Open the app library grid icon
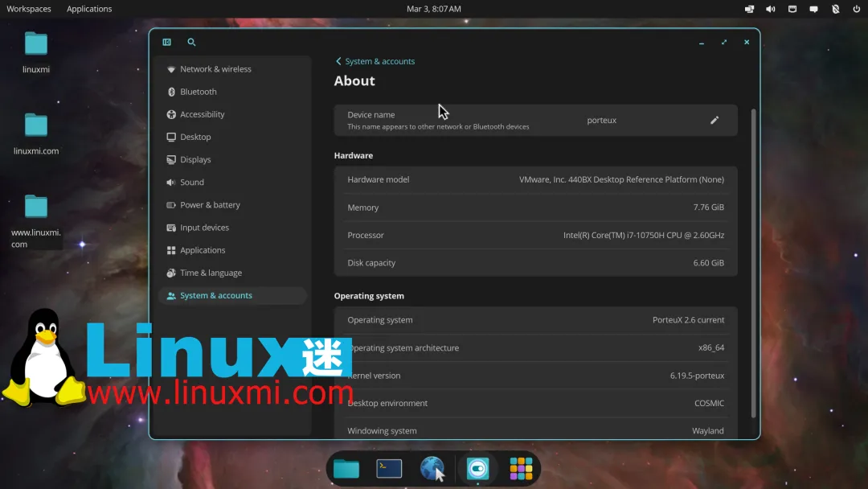Screen dimensions: 868x489 [x=521, y=469]
